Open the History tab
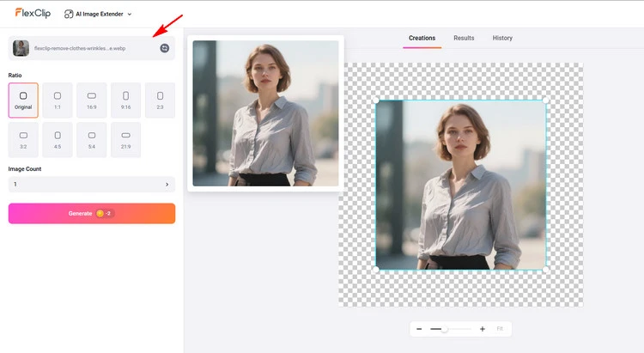The height and width of the screenshot is (353, 644). 502,39
